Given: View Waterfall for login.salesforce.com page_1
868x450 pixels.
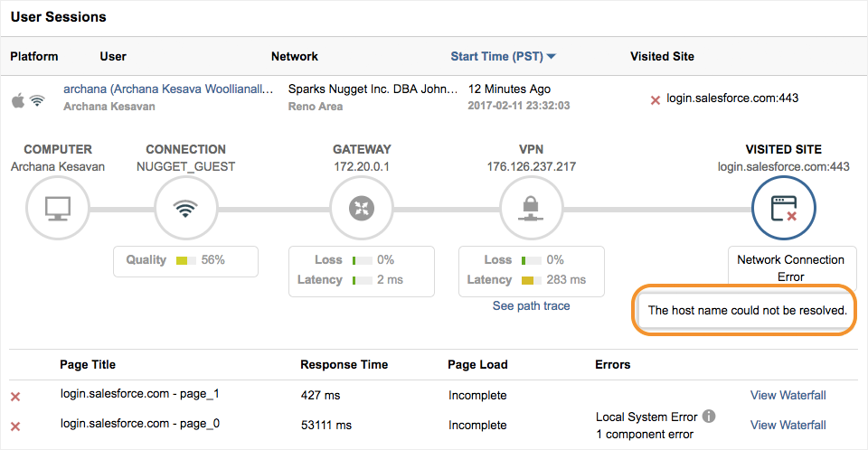Looking at the screenshot, I should 788,395.
